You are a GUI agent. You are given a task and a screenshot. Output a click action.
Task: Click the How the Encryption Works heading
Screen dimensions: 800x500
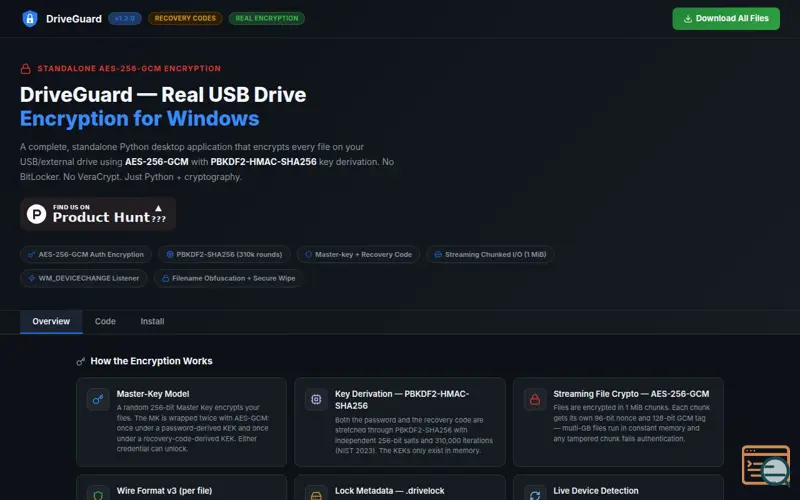(x=152, y=361)
